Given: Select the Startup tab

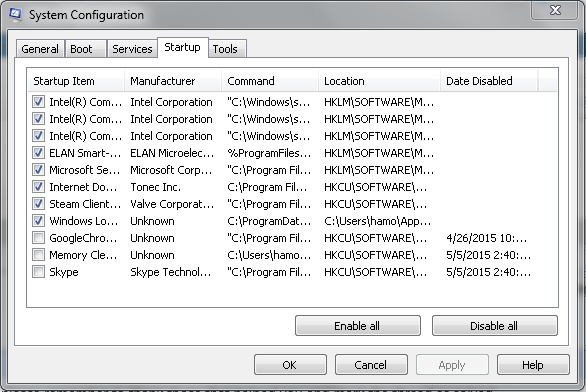Looking at the screenshot, I should click(x=182, y=47).
